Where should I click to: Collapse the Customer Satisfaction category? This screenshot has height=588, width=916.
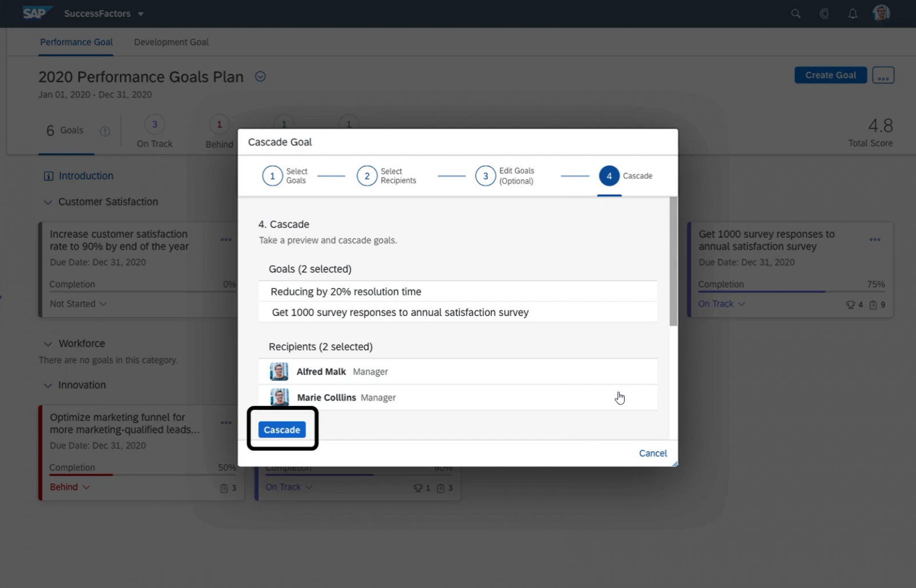click(x=48, y=202)
